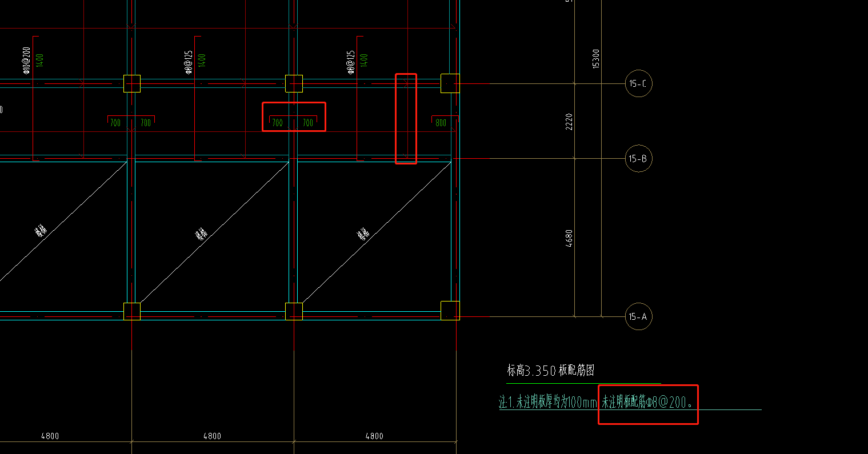Select the 标高3.350 板配筋图 drawing title
Screen dimensions: 868x454
tap(551, 371)
